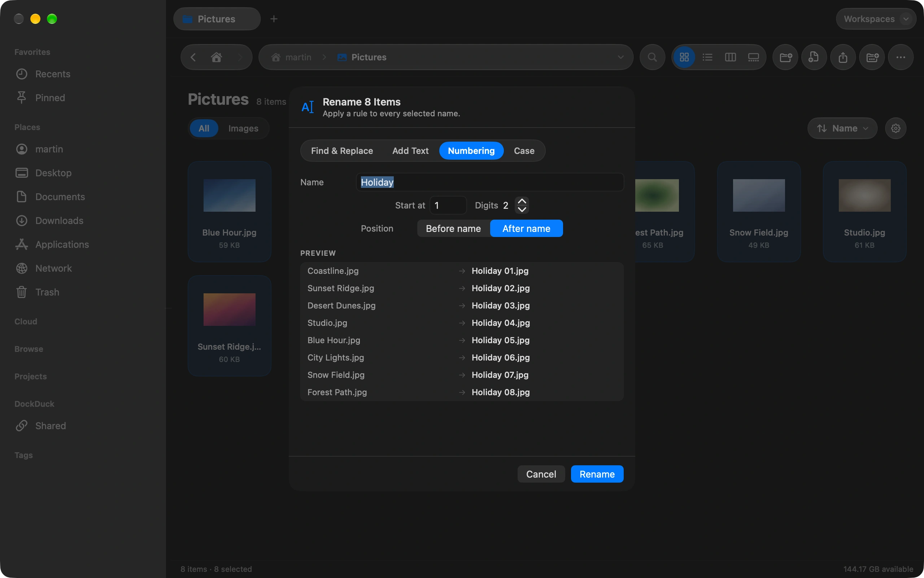The image size is (924, 578).
Task: Click the Name text field containing Holiday
Action: pos(490,182)
